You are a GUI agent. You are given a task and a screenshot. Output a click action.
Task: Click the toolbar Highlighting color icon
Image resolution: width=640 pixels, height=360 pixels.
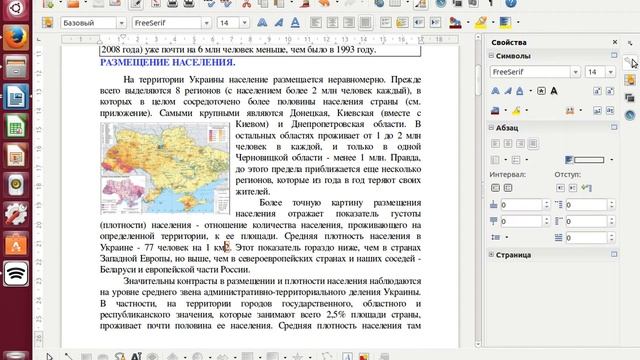[x=481, y=22]
